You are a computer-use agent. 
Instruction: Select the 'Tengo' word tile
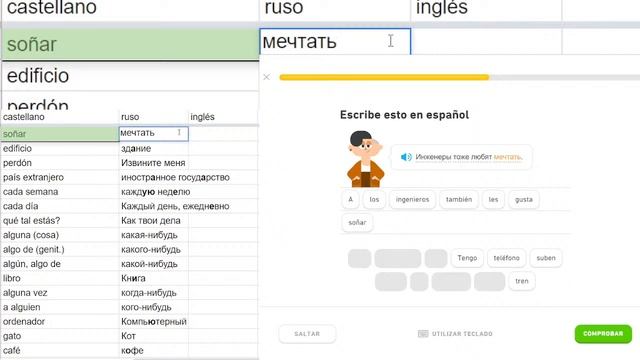(467, 258)
